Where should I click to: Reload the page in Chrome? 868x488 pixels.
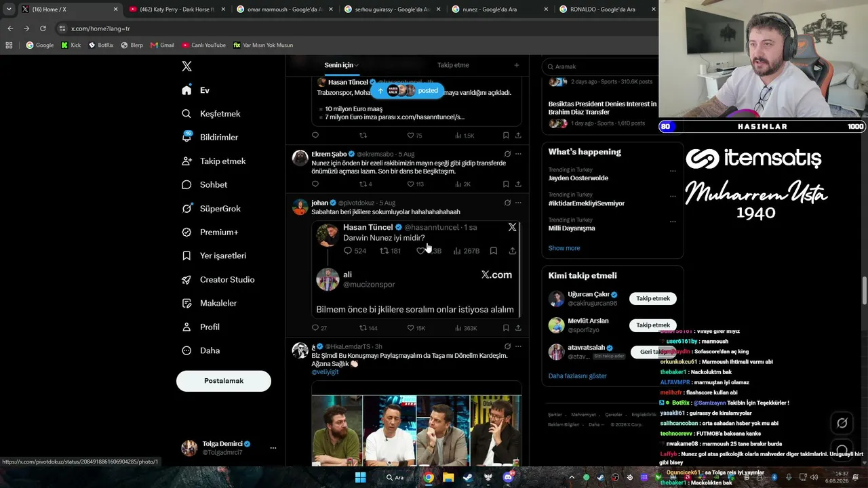[x=43, y=28]
